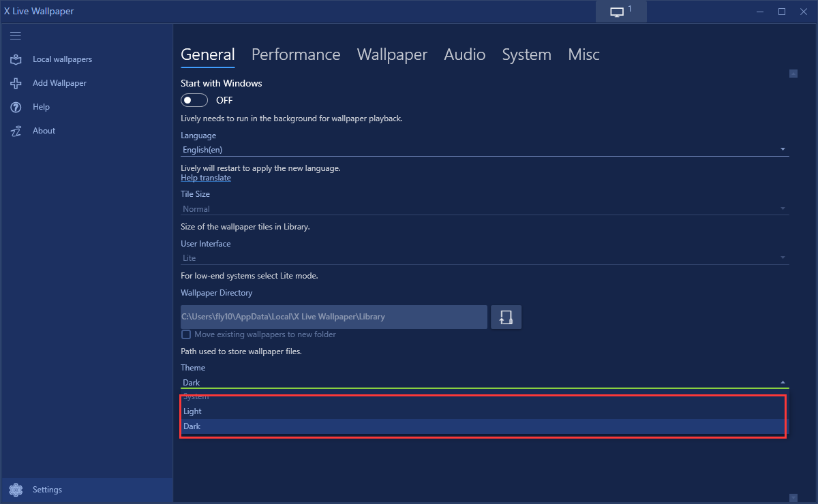Expand the Language dropdown
The width and height of the screenshot is (818, 504).
coord(783,149)
